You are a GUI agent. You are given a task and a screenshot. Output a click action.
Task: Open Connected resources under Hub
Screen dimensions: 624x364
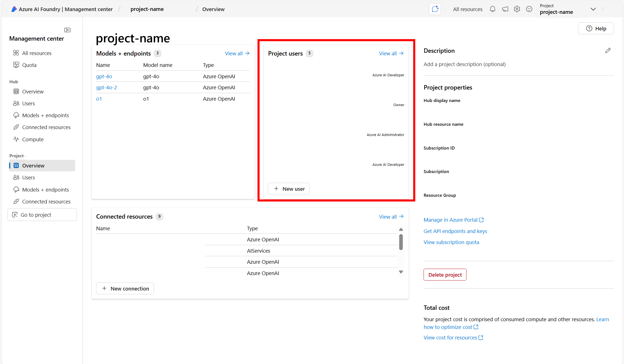pyautogui.click(x=46, y=127)
